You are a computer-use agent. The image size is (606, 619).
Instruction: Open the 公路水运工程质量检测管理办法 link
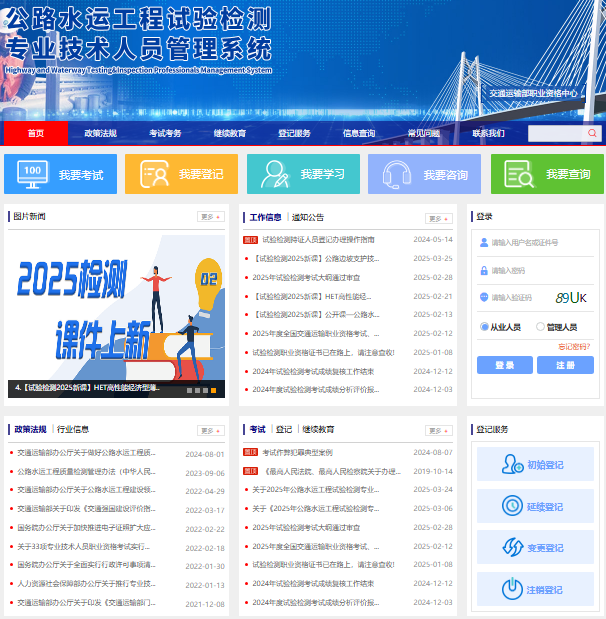coord(86,471)
